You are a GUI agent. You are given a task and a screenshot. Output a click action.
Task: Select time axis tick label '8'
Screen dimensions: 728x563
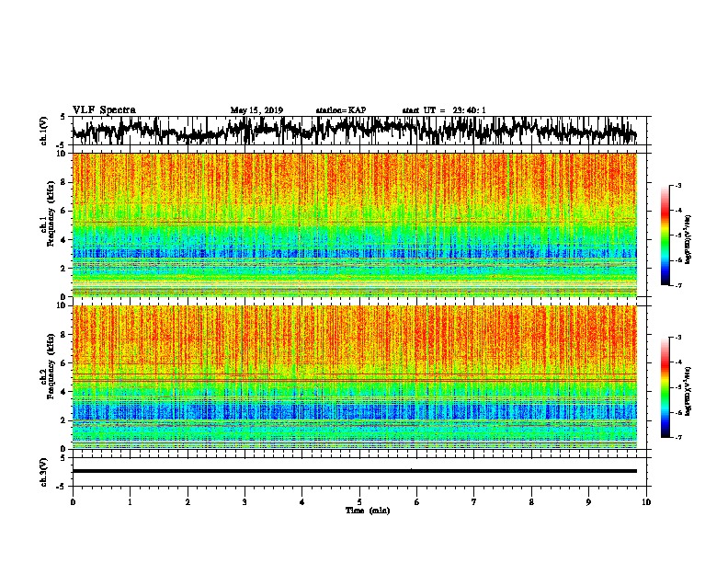[531, 501]
